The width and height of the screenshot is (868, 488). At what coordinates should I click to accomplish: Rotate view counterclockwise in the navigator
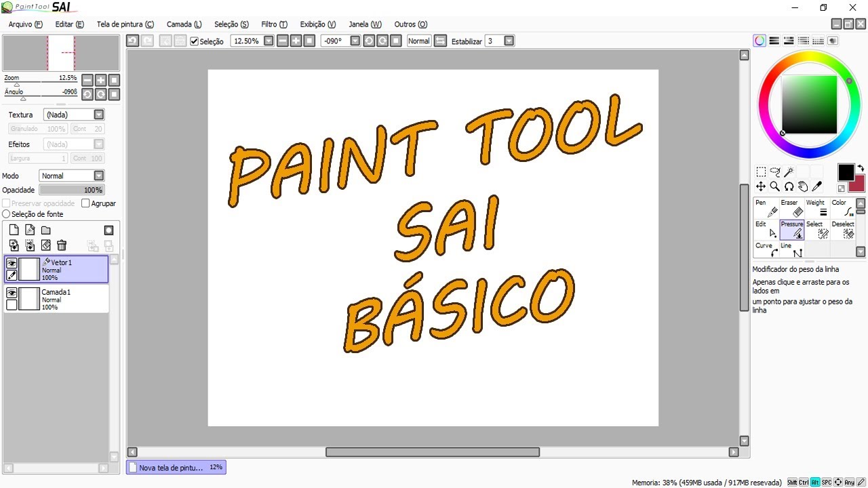point(87,94)
